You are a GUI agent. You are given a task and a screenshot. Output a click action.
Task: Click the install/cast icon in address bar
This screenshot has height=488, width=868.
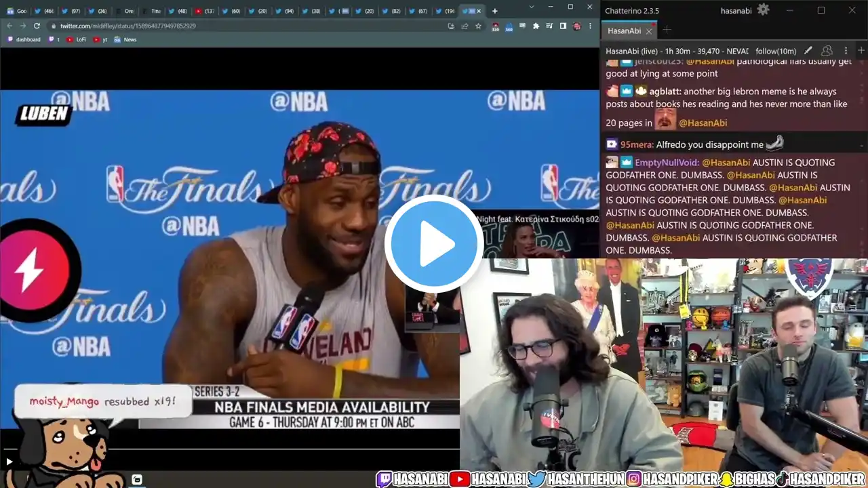click(x=451, y=26)
